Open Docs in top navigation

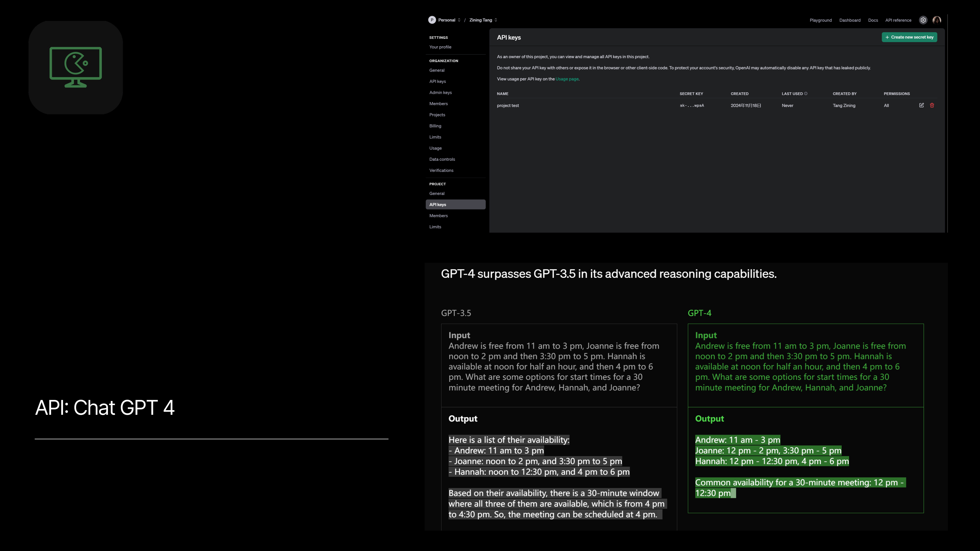point(873,20)
